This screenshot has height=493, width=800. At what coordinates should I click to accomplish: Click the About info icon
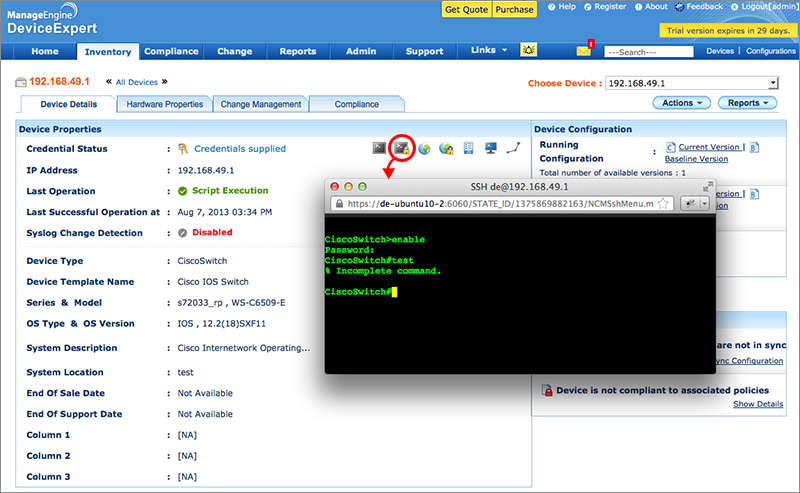point(638,7)
